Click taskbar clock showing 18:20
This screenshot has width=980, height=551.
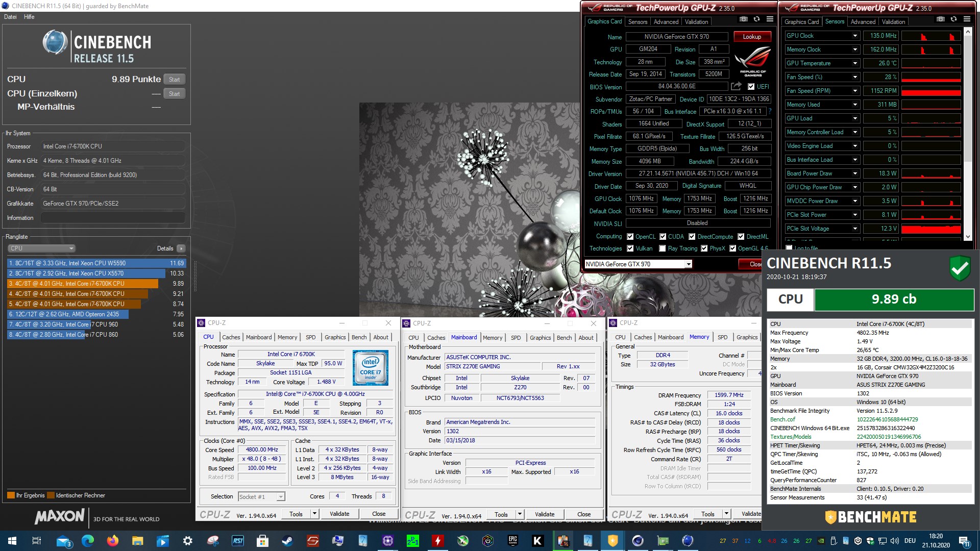(936, 541)
